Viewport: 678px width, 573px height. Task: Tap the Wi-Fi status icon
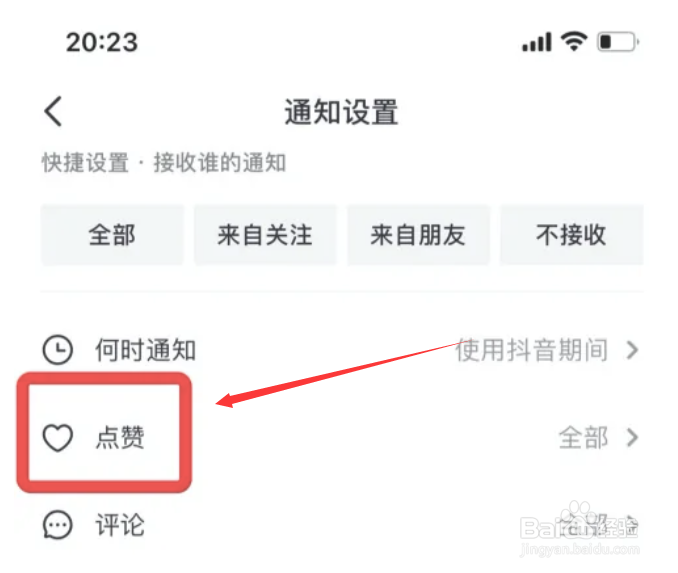(x=574, y=42)
